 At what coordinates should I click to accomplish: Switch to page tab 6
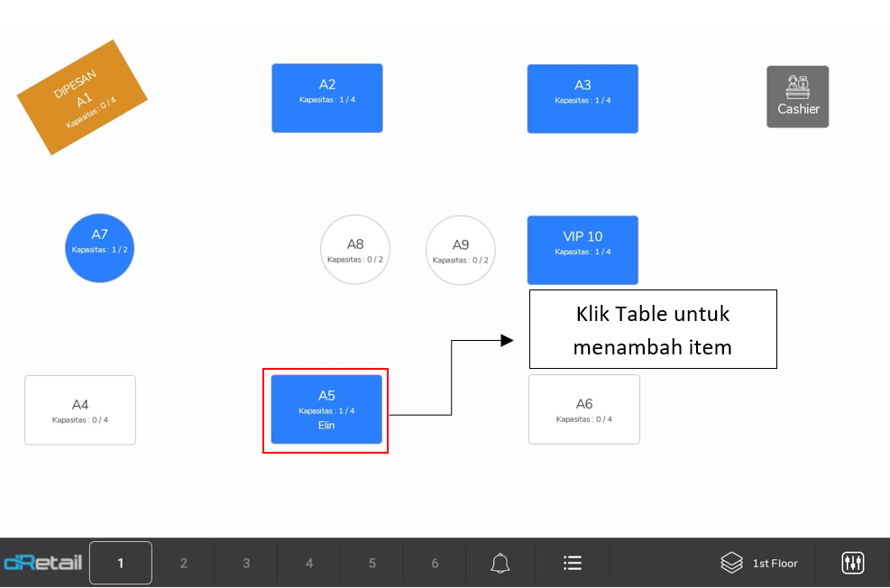coord(435,563)
